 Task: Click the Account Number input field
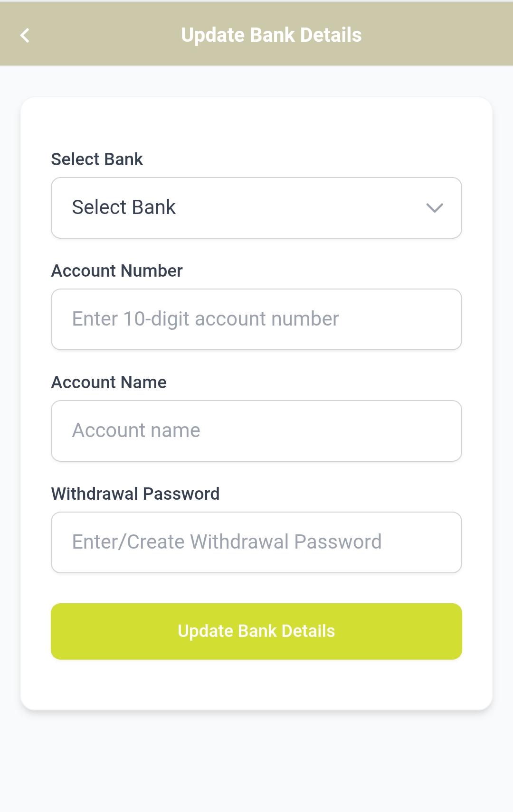(256, 319)
